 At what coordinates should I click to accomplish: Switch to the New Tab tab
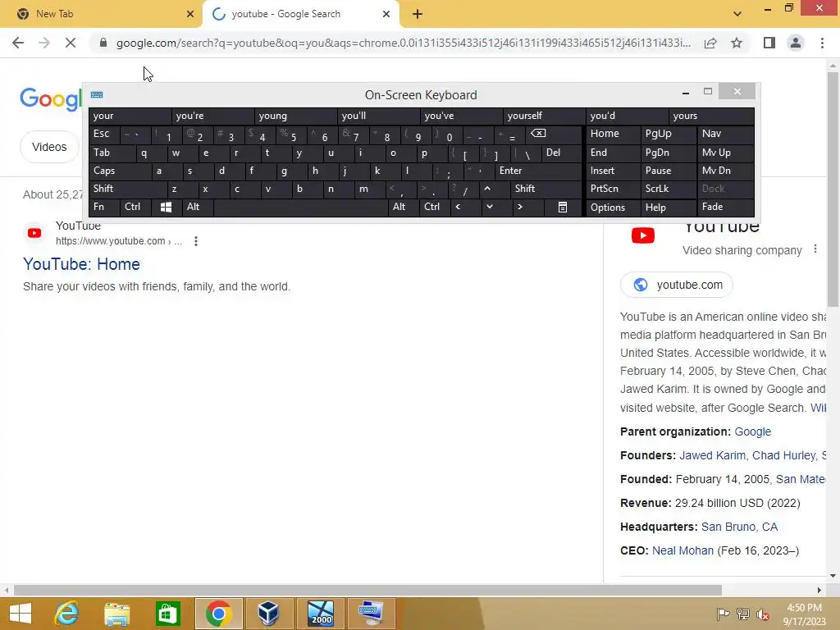point(102,14)
